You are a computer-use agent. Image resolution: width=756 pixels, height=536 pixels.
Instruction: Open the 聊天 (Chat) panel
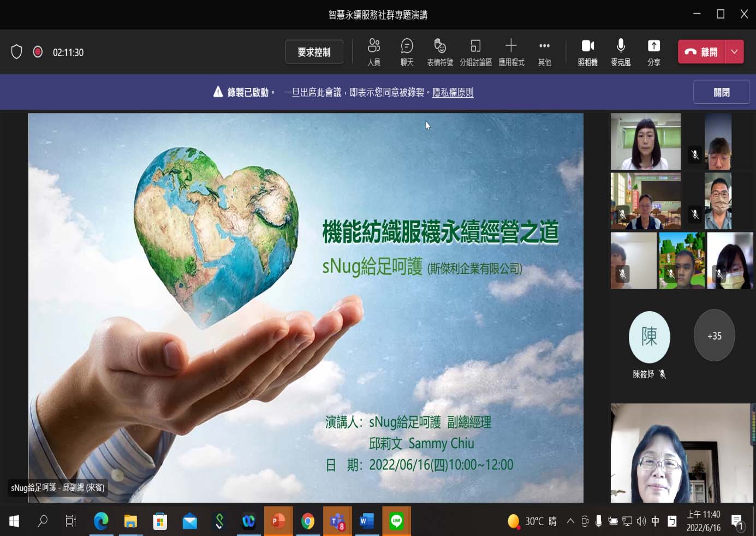pyautogui.click(x=407, y=52)
